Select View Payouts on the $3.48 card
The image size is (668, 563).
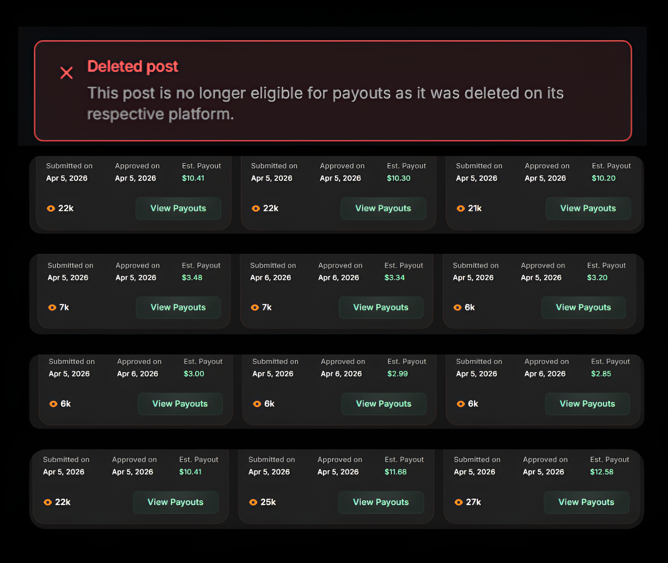pyautogui.click(x=178, y=307)
